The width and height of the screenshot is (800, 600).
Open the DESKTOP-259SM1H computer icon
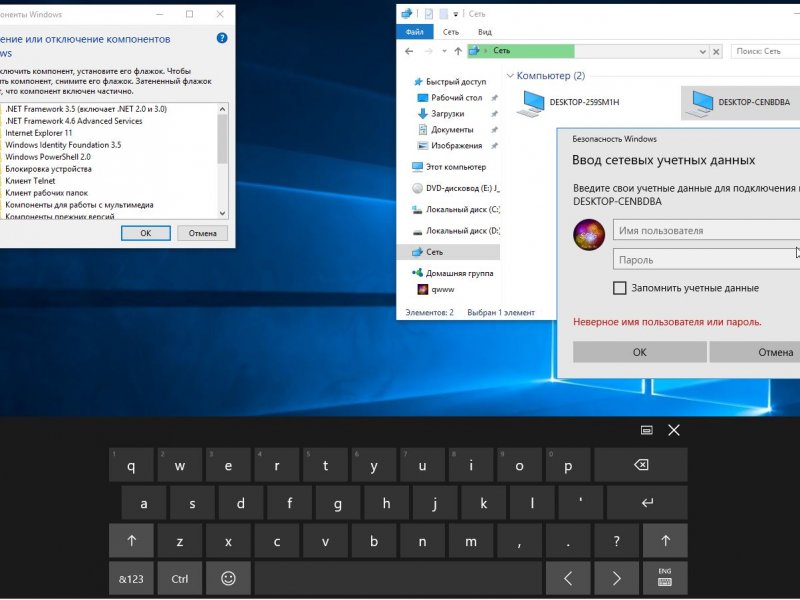tap(568, 103)
